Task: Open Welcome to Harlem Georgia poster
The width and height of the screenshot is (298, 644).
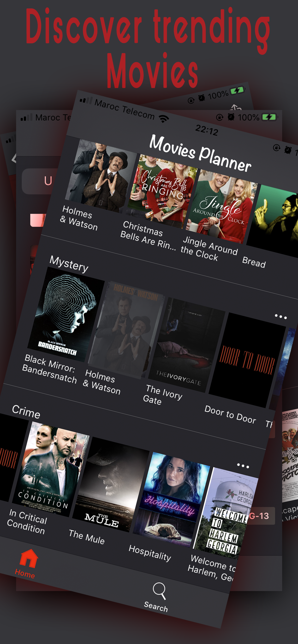Action: 225,513
